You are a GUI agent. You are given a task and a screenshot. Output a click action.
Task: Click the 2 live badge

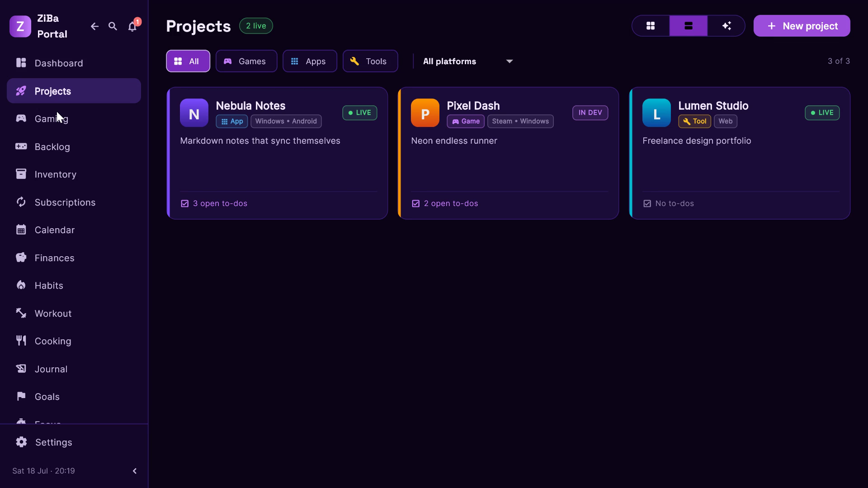256,26
